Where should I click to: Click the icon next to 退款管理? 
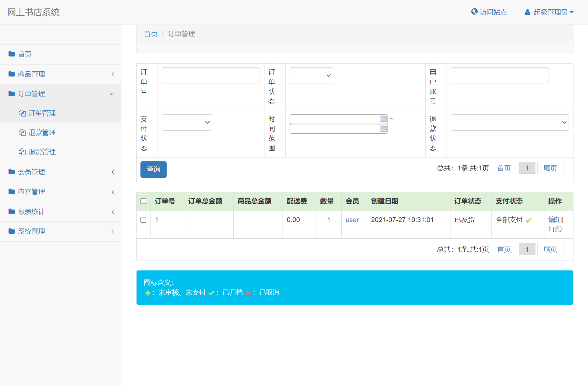pyautogui.click(x=22, y=132)
